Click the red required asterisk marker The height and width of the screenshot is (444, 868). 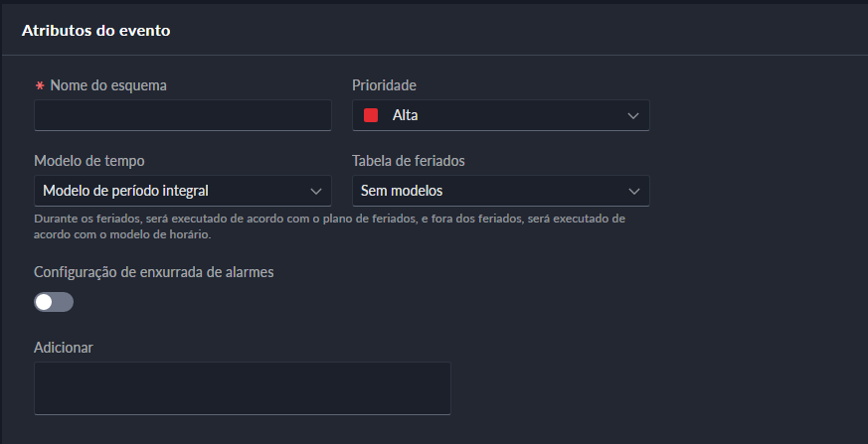pyautogui.click(x=40, y=86)
